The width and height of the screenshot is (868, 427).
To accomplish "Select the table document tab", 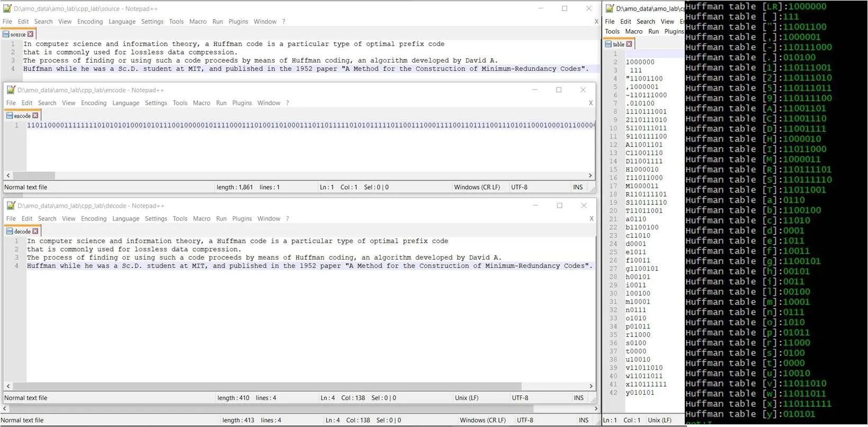I will click(619, 45).
